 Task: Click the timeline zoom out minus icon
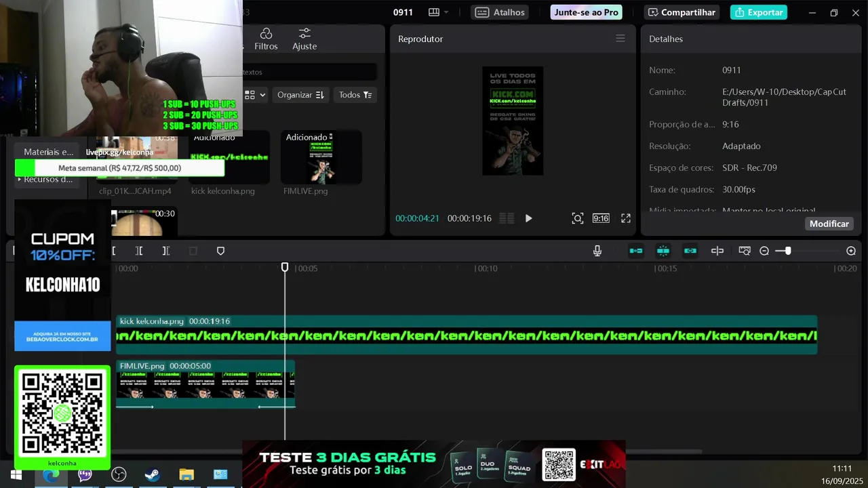pos(764,251)
